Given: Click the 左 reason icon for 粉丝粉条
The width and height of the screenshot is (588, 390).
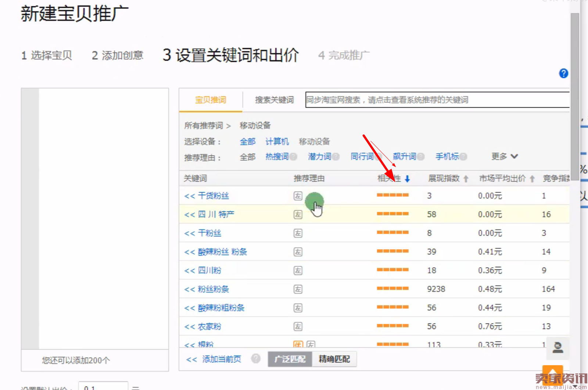Looking at the screenshot, I should pos(298,289).
